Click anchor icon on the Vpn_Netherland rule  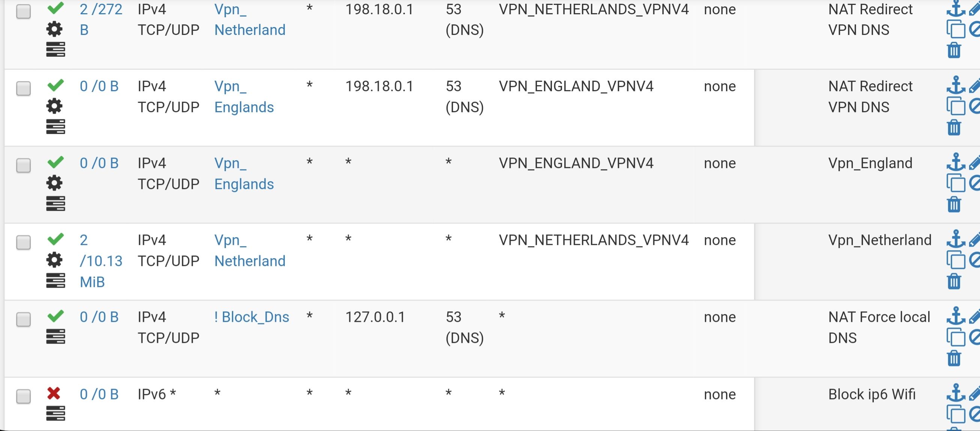(955, 239)
